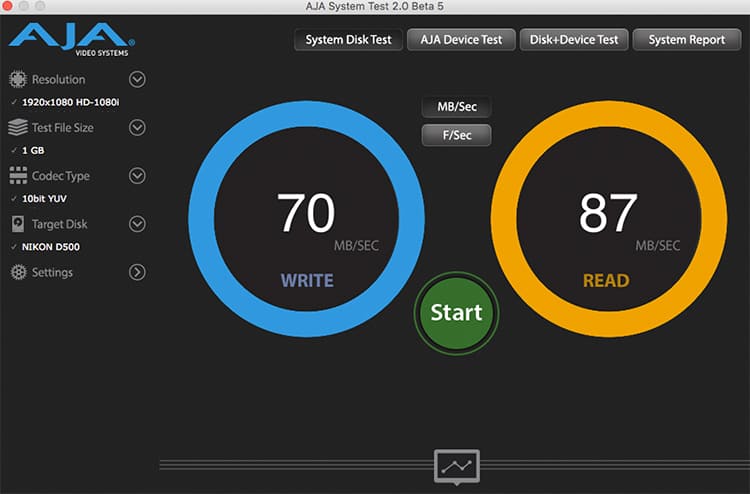750x494 pixels.
Task: Switch units to MB/Sec
Action: pos(456,108)
